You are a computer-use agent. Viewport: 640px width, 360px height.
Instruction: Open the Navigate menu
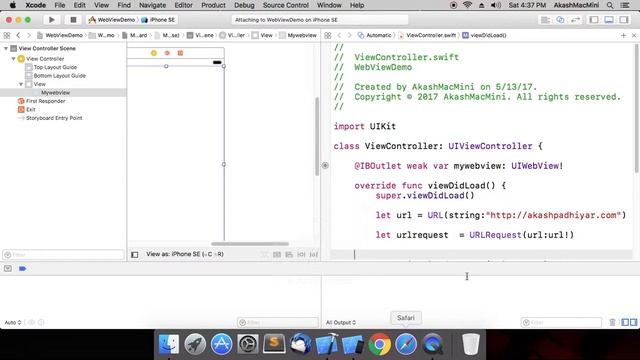(152, 5)
